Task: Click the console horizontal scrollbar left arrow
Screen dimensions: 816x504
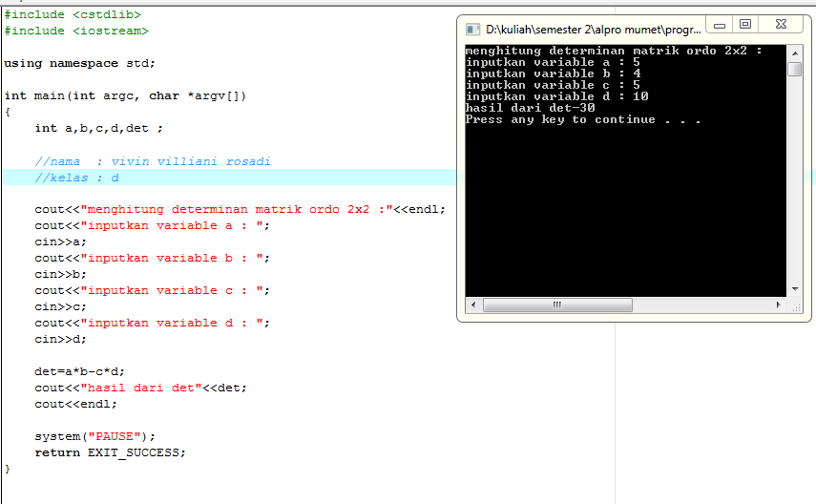Action: 473,305
